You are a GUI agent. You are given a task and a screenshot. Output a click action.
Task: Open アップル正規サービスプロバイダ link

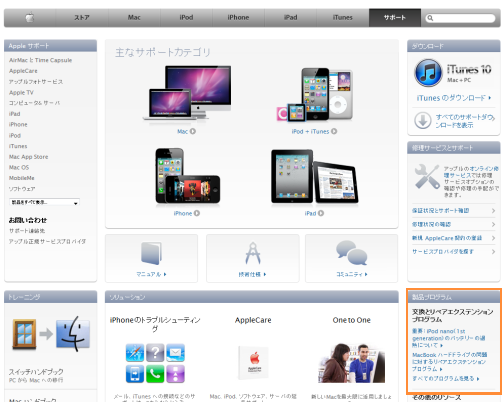coord(47,241)
